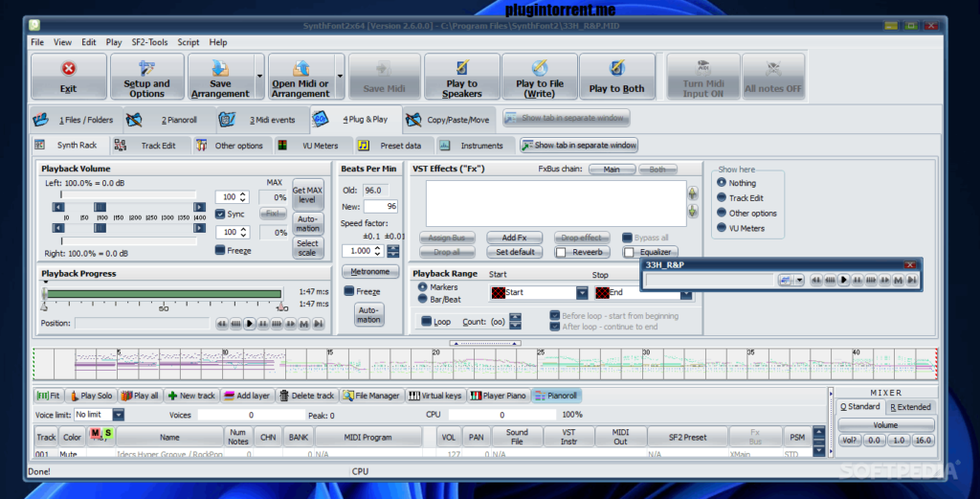Add a New track
This screenshot has width=980, height=499.
click(x=191, y=396)
